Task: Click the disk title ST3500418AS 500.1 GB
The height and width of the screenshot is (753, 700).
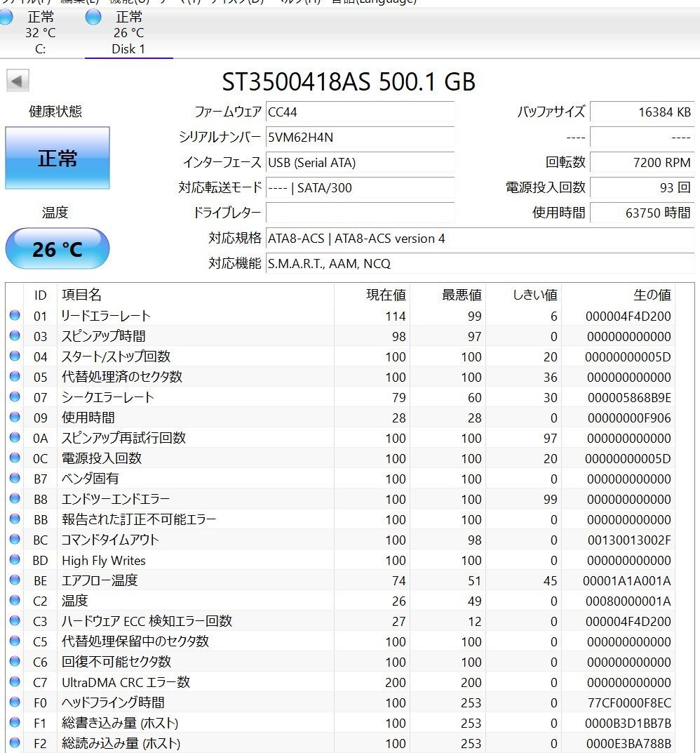Action: click(x=349, y=81)
